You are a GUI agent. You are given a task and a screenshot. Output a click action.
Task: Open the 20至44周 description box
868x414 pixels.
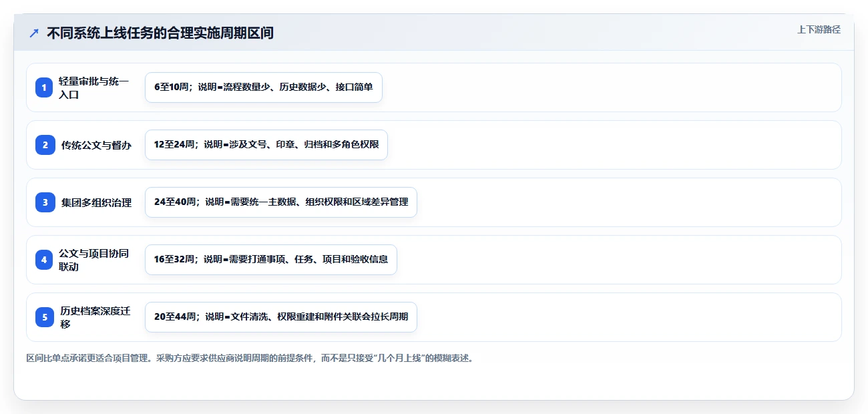(281, 317)
